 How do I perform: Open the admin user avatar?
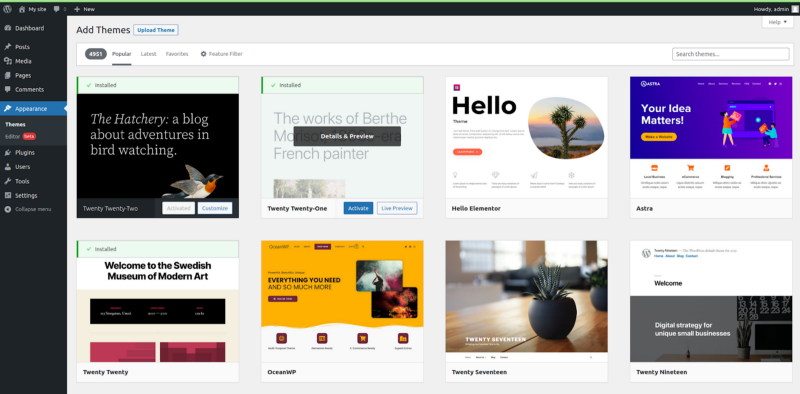point(795,9)
